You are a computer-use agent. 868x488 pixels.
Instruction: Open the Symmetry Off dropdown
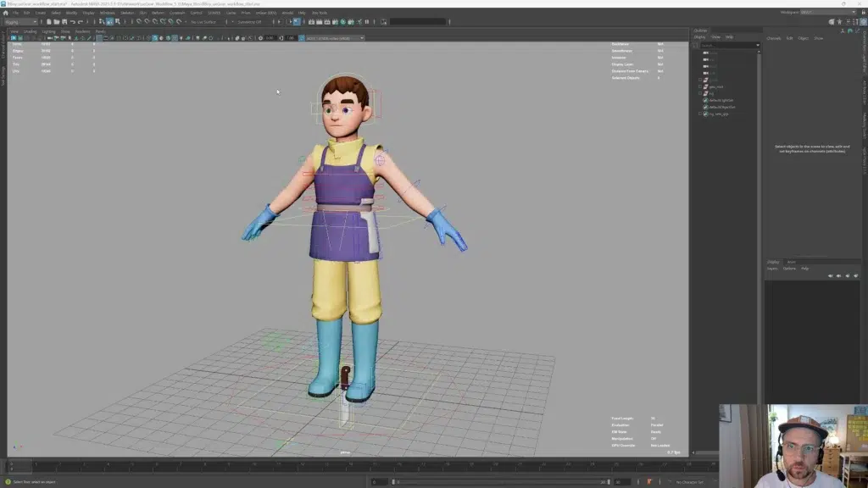pos(250,23)
